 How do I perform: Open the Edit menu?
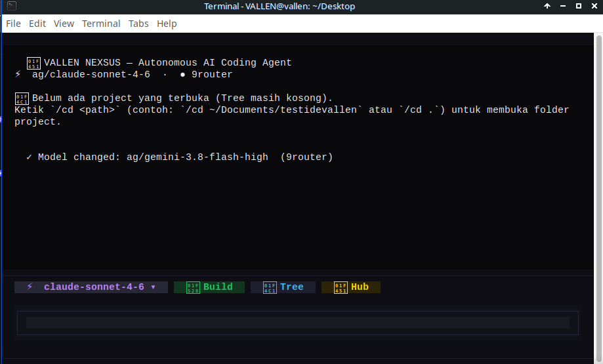(37, 24)
